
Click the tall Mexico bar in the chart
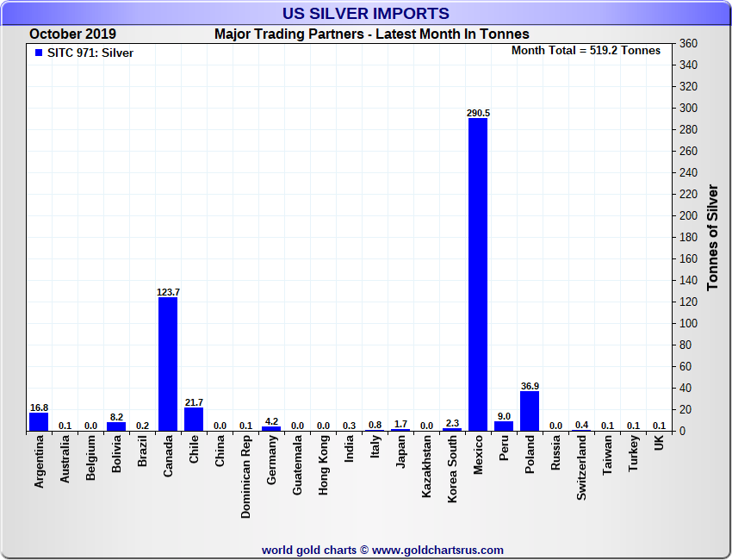pos(478,274)
